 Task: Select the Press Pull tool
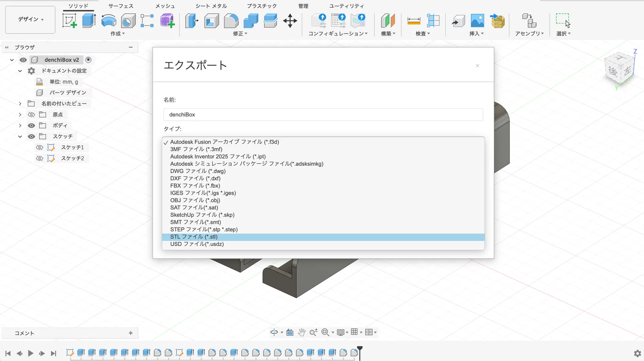192,21
